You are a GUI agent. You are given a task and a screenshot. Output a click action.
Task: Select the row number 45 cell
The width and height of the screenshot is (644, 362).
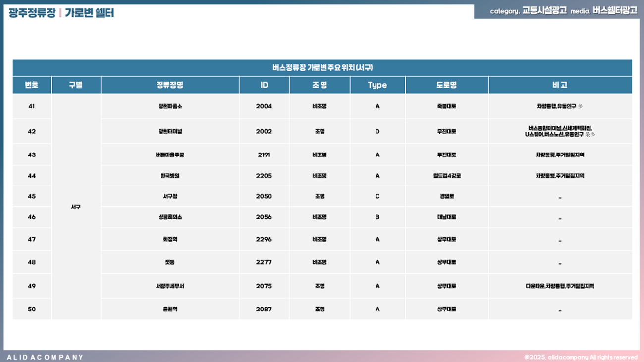(32, 196)
